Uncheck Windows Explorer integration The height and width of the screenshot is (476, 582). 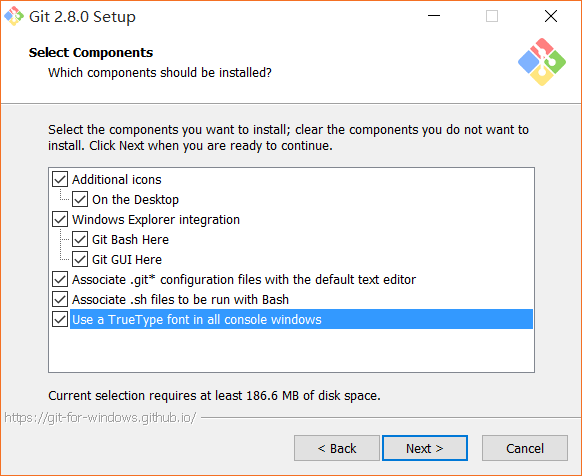pos(60,219)
